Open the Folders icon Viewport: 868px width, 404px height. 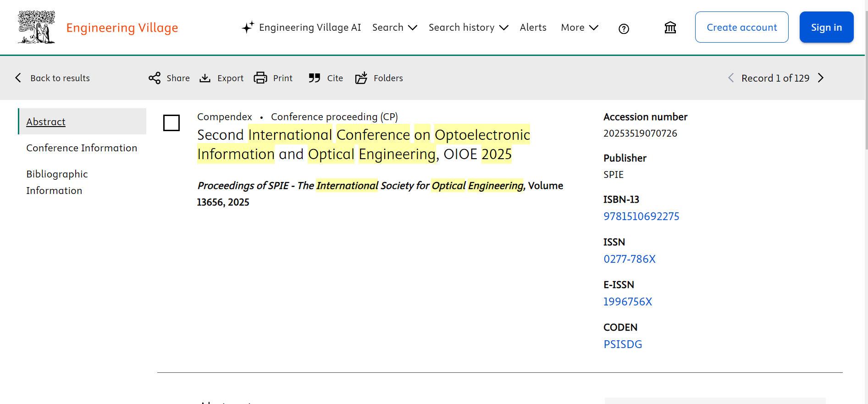click(361, 78)
